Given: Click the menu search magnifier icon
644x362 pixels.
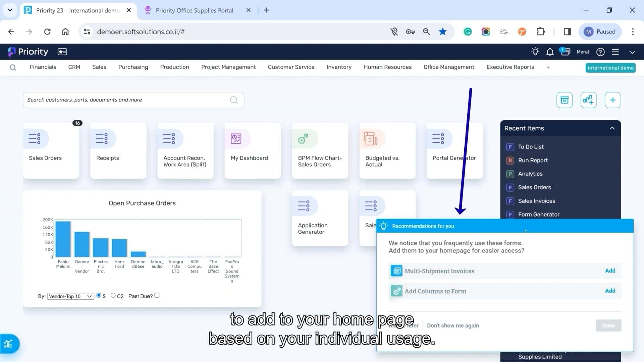Looking at the screenshot, I should click(x=13, y=67).
